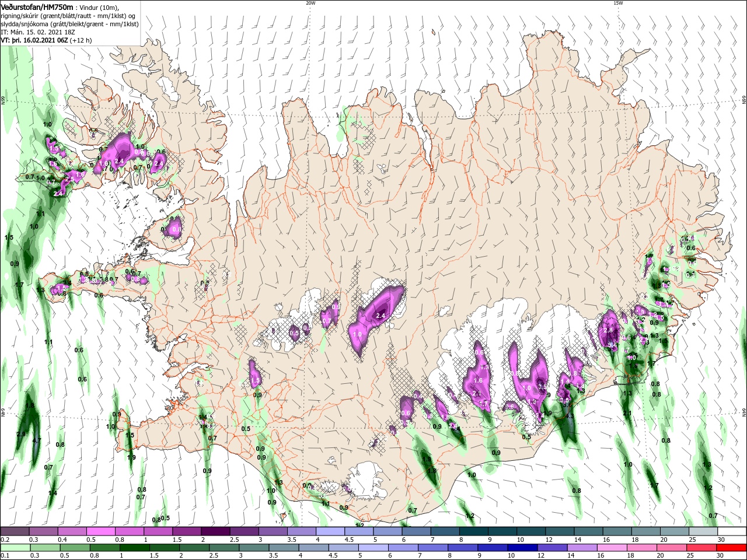Click the 'Vindur (10m)' legend description
Viewport: 747px width, 560px height.
click(x=99, y=7)
